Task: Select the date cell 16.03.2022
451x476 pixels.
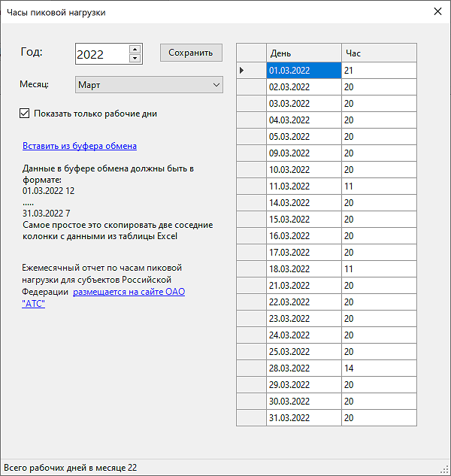Action: (304, 236)
